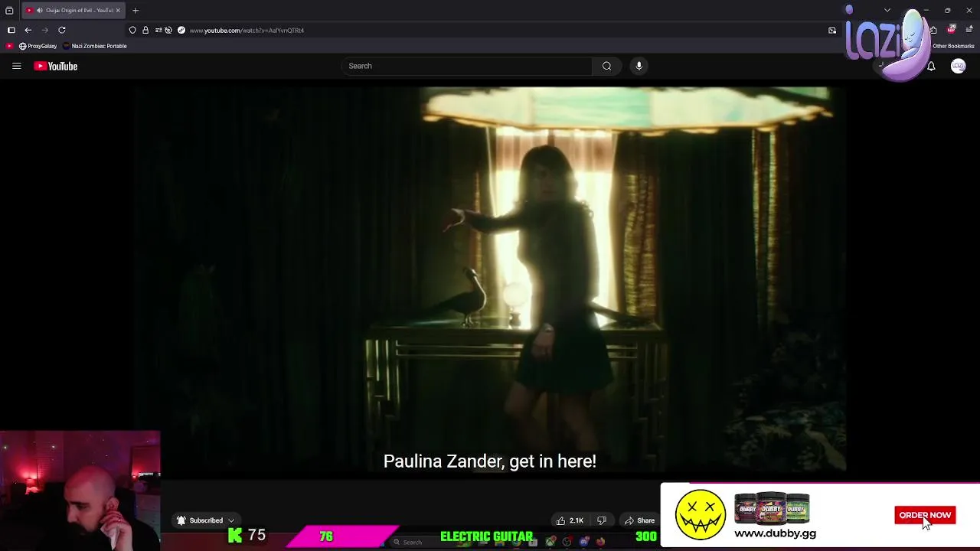Open a new browser tab
Image resolution: width=980 pixels, height=551 pixels.
click(x=136, y=10)
